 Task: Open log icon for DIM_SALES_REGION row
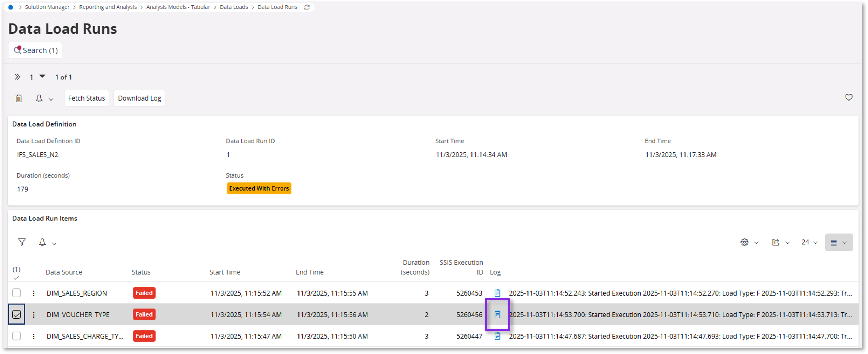497,293
